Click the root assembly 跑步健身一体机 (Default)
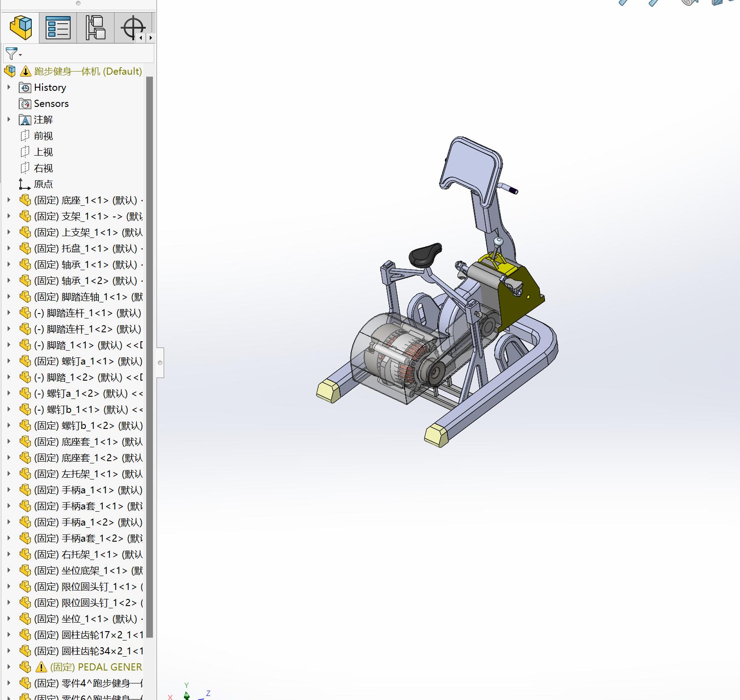Screen dimensions: 740x700 point(88,72)
